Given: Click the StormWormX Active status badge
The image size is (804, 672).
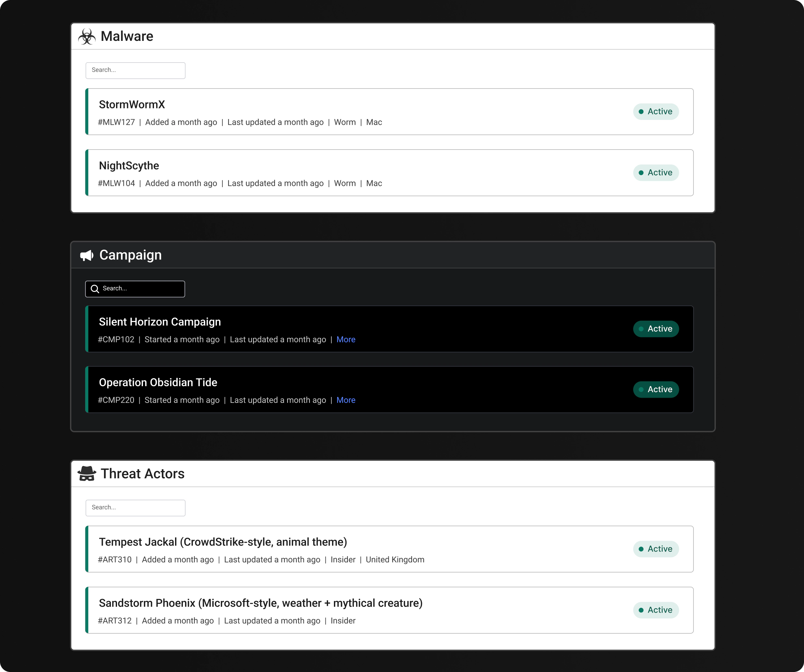Looking at the screenshot, I should 656,112.
